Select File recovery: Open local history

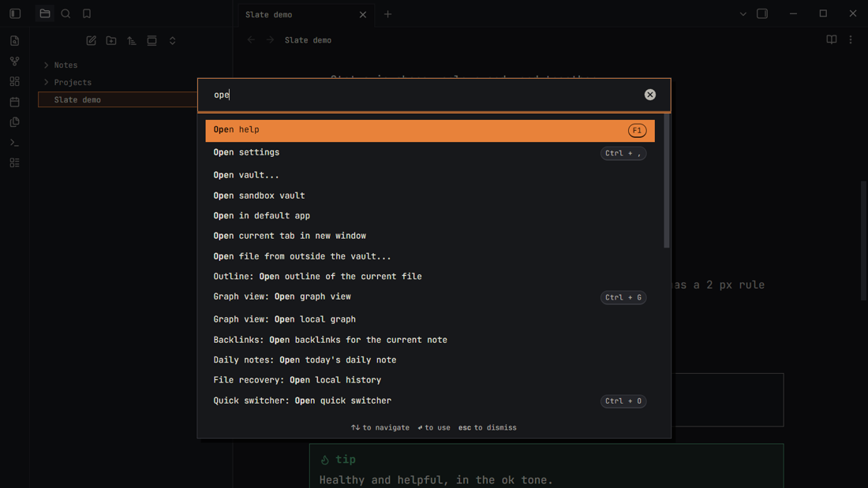[429, 380]
